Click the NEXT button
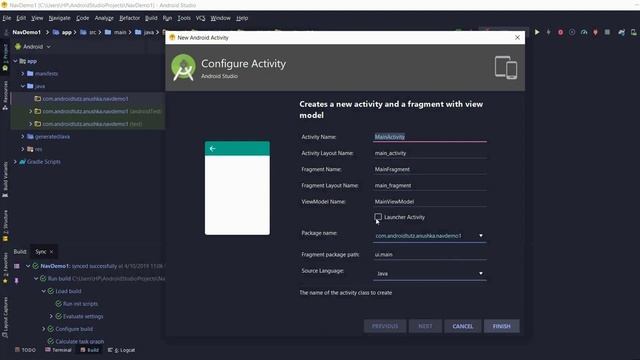This screenshot has width=640, height=360. click(x=425, y=326)
